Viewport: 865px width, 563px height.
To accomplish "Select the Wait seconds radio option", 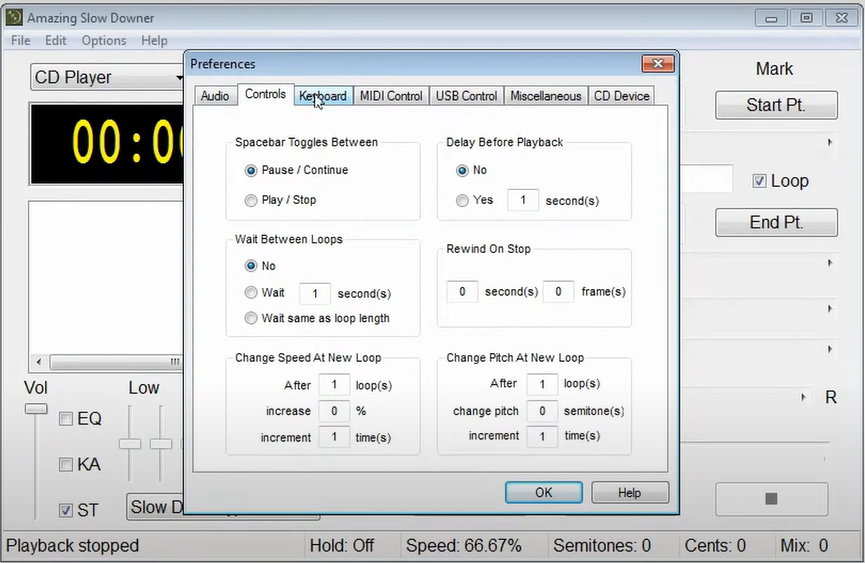I will click(251, 292).
